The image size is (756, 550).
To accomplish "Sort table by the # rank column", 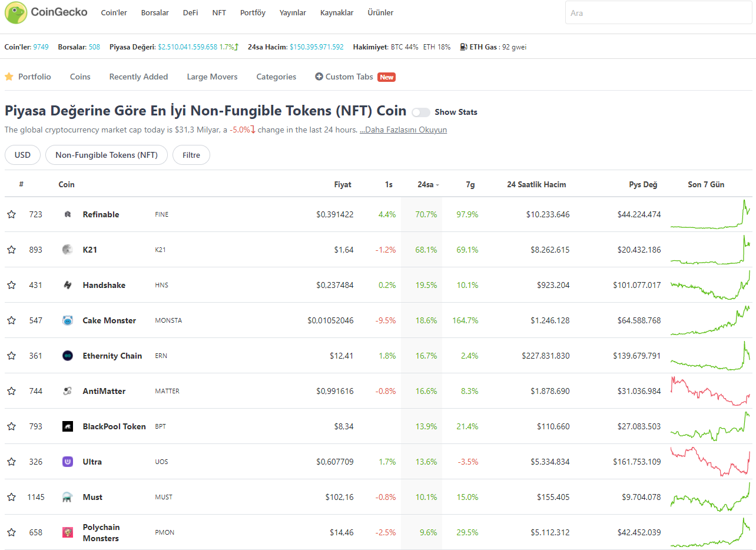I will coord(21,184).
